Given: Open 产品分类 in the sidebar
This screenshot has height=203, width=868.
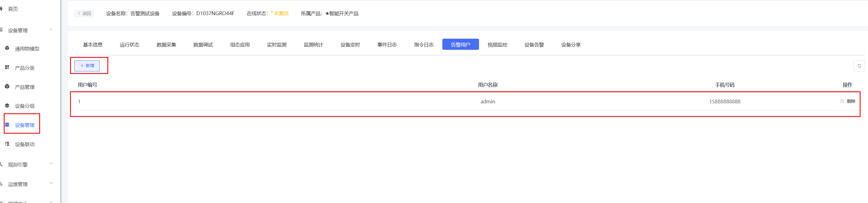Looking at the screenshot, I should (25, 68).
